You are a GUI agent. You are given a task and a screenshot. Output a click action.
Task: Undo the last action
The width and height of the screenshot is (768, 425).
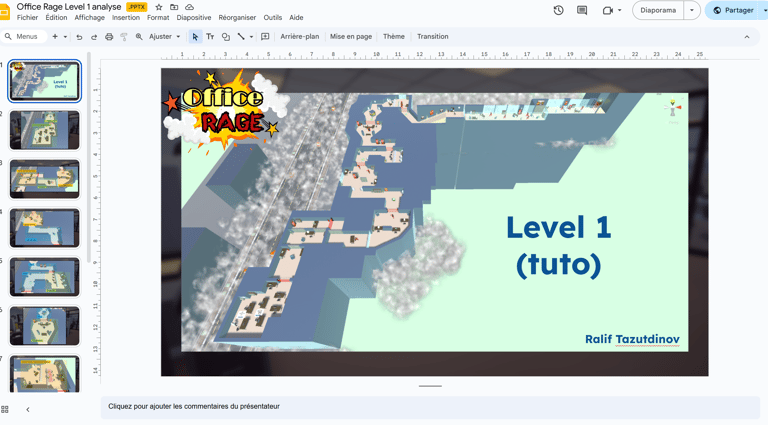click(79, 37)
